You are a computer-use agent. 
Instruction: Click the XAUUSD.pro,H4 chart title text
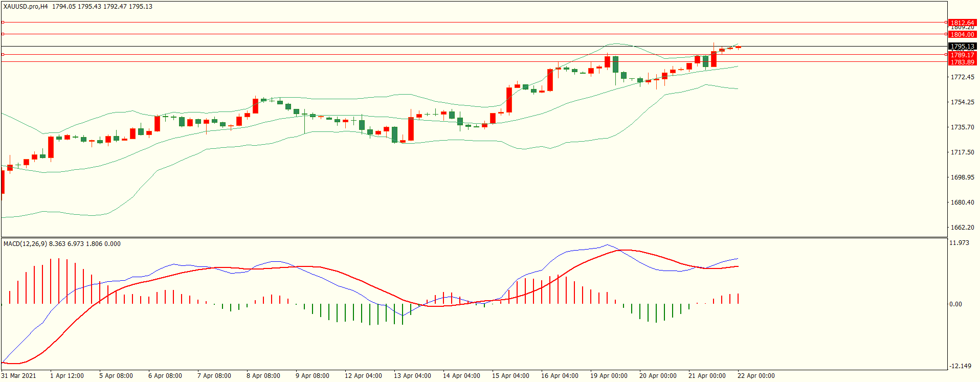(x=26, y=7)
